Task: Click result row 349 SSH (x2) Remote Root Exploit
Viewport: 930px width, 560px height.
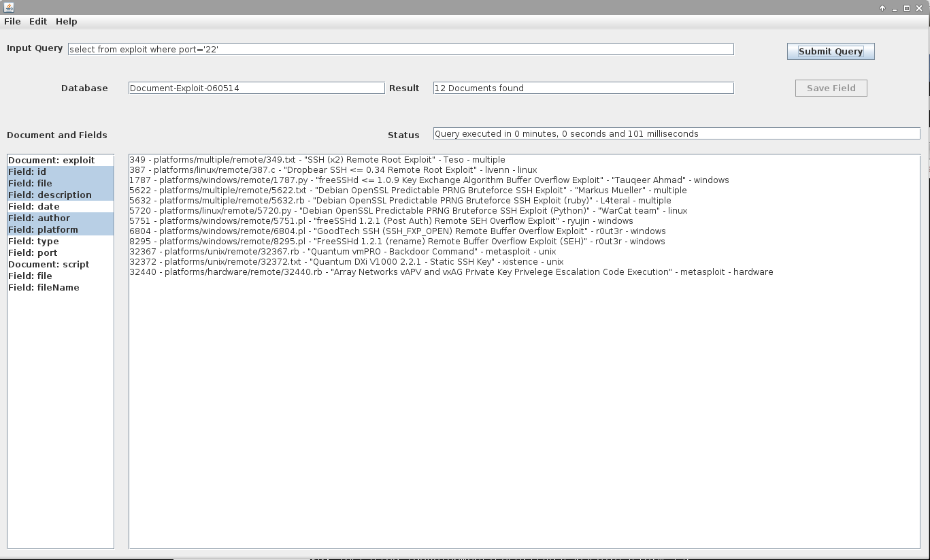Action: [x=317, y=160]
